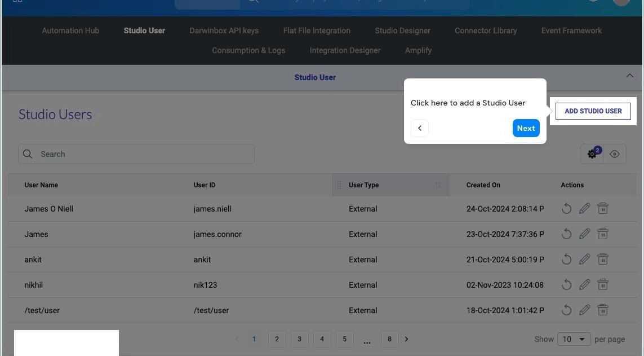
Task: Reset credentials for James O Niell
Action: (566, 208)
